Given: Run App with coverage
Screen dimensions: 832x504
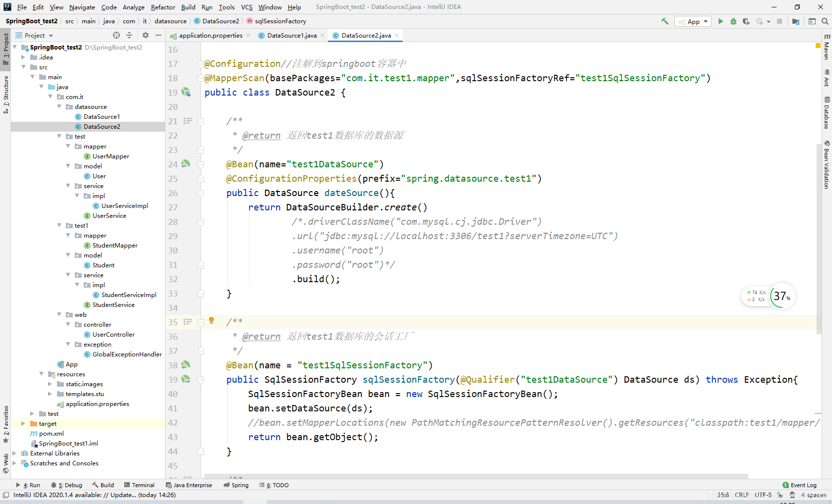Looking at the screenshot, I should [746, 21].
